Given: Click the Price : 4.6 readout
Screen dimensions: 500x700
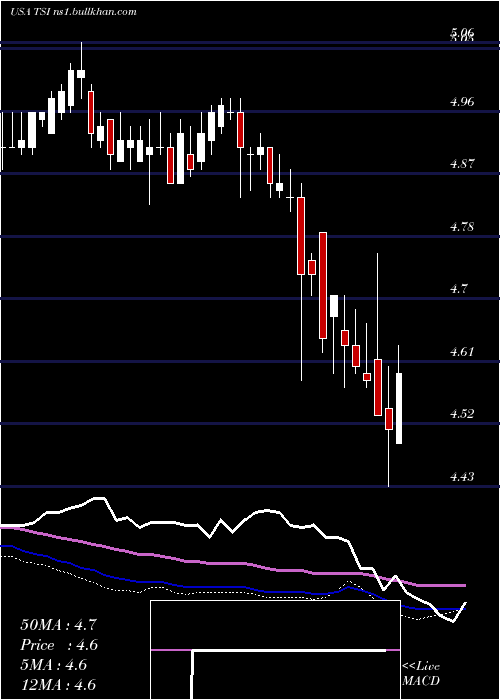Looking at the screenshot, I should 59,645.
